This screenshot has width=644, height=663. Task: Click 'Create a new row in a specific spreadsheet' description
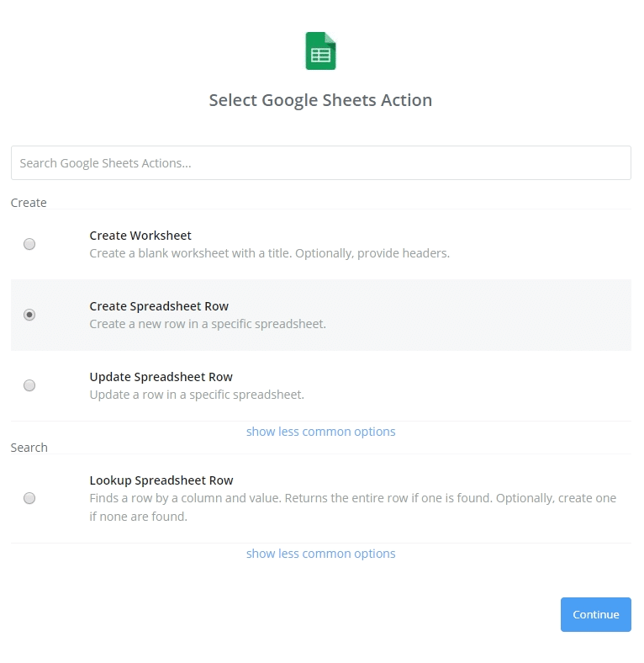(x=208, y=324)
